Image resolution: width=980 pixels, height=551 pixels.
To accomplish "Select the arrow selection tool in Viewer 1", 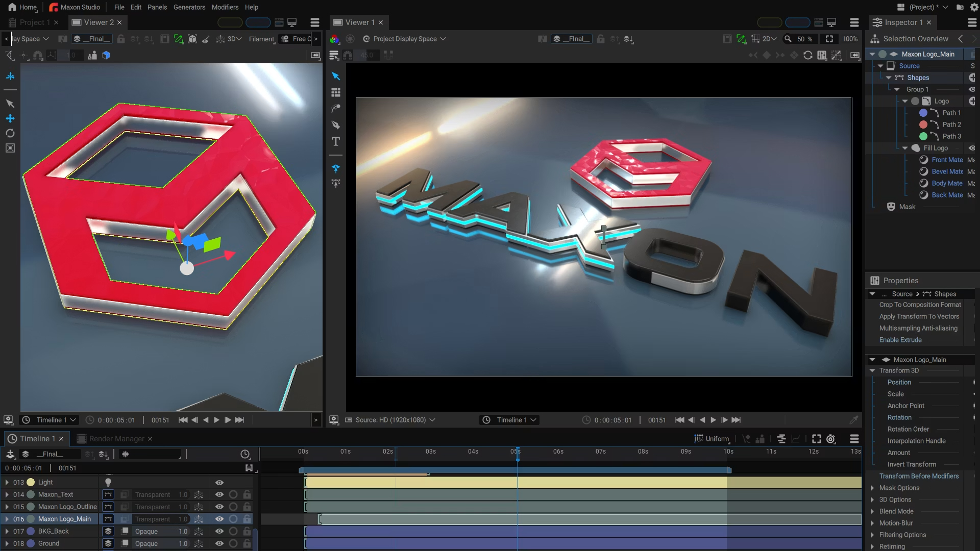I will (x=335, y=76).
